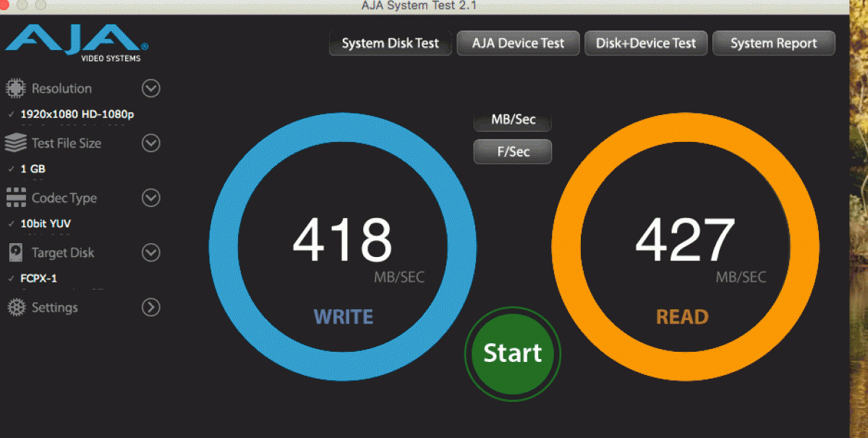Expand the Test File Size chevron
Image resolution: width=868 pixels, height=438 pixels.
point(150,143)
